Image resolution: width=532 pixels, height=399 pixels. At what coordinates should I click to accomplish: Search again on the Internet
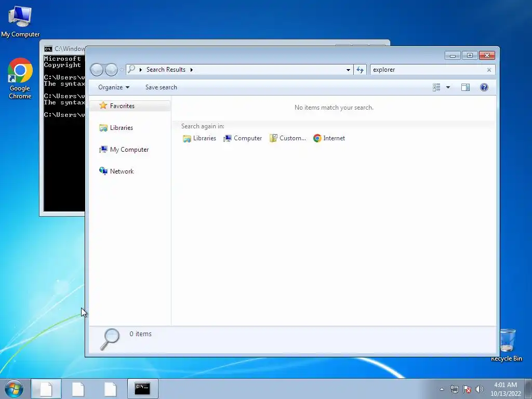(329, 138)
